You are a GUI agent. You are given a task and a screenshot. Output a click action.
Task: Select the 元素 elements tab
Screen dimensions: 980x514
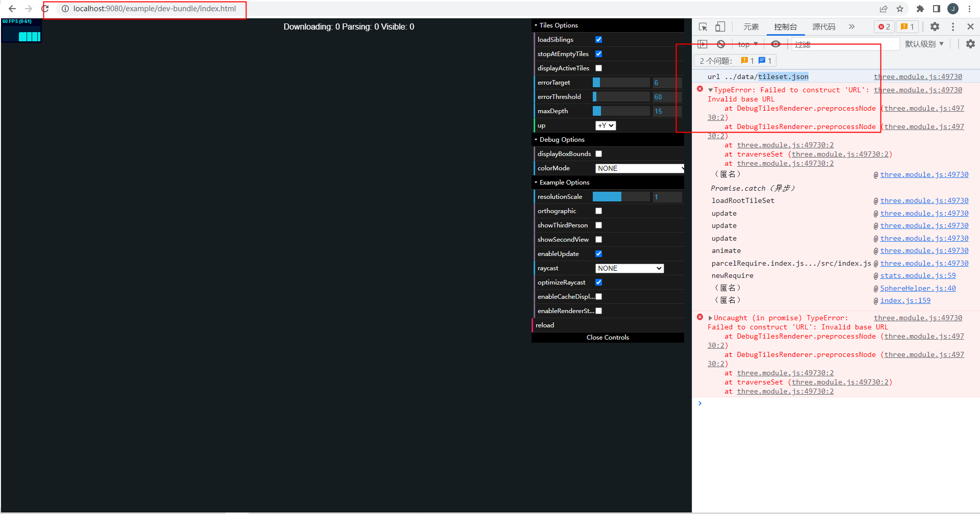tap(750, 27)
